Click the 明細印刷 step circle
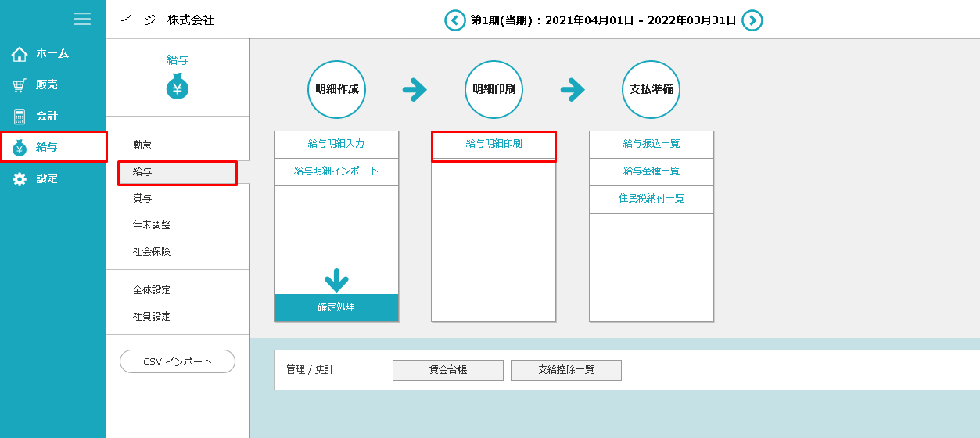Image resolution: width=980 pixels, height=438 pixels. click(494, 89)
